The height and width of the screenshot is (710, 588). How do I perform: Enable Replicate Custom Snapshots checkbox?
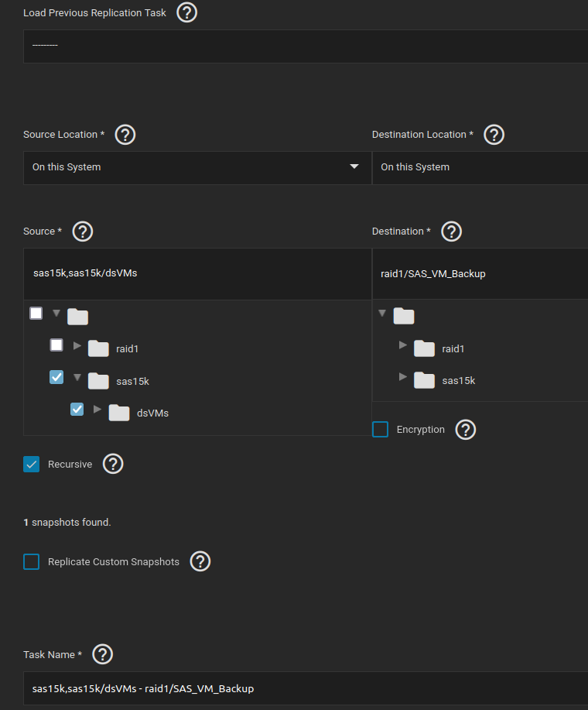32,562
